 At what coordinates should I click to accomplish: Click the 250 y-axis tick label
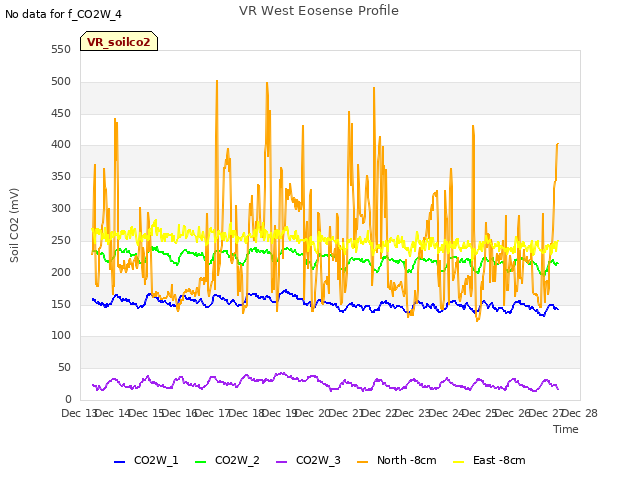(x=61, y=240)
